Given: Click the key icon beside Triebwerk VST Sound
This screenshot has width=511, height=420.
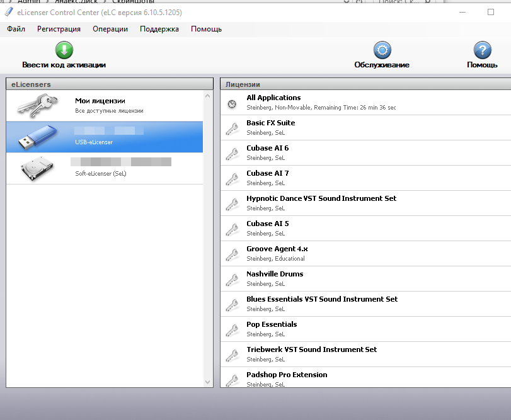Looking at the screenshot, I should coord(232,356).
